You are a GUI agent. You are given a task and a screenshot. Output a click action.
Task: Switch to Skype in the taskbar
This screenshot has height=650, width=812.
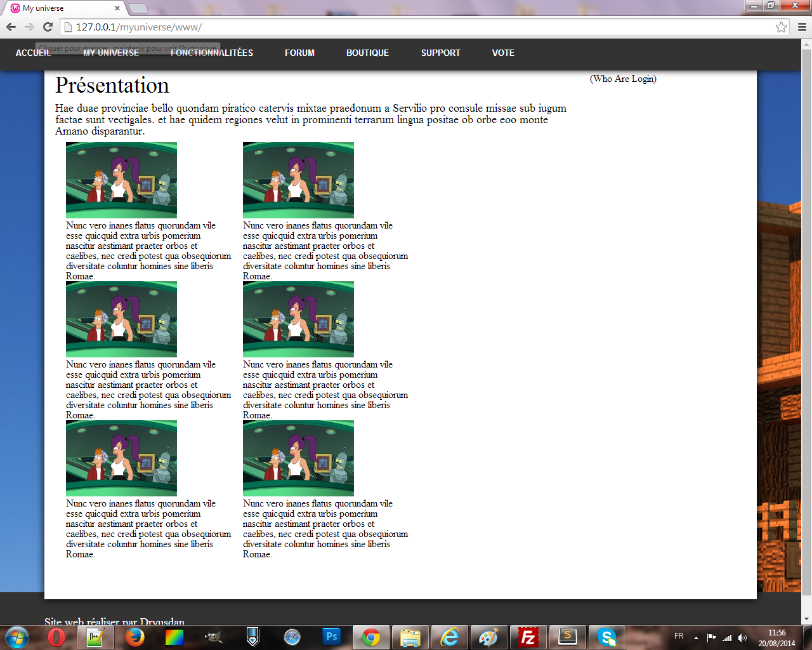tap(607, 637)
